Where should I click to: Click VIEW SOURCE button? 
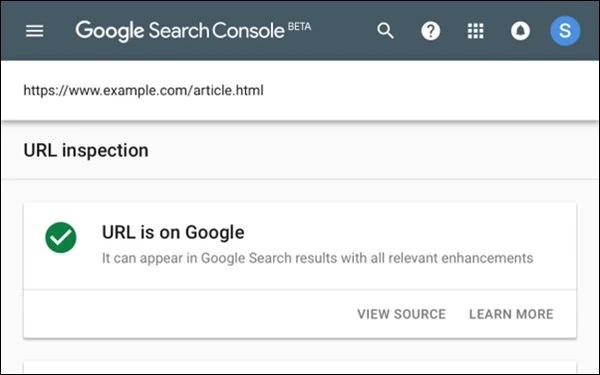pyautogui.click(x=401, y=314)
